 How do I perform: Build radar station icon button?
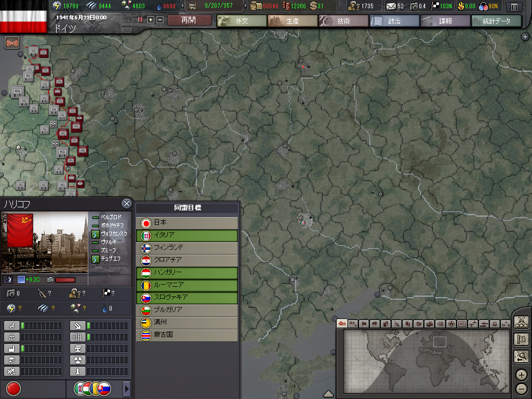point(77,349)
